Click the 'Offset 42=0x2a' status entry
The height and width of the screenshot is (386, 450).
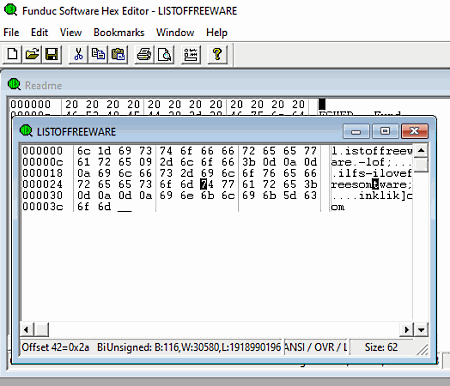click(55, 347)
